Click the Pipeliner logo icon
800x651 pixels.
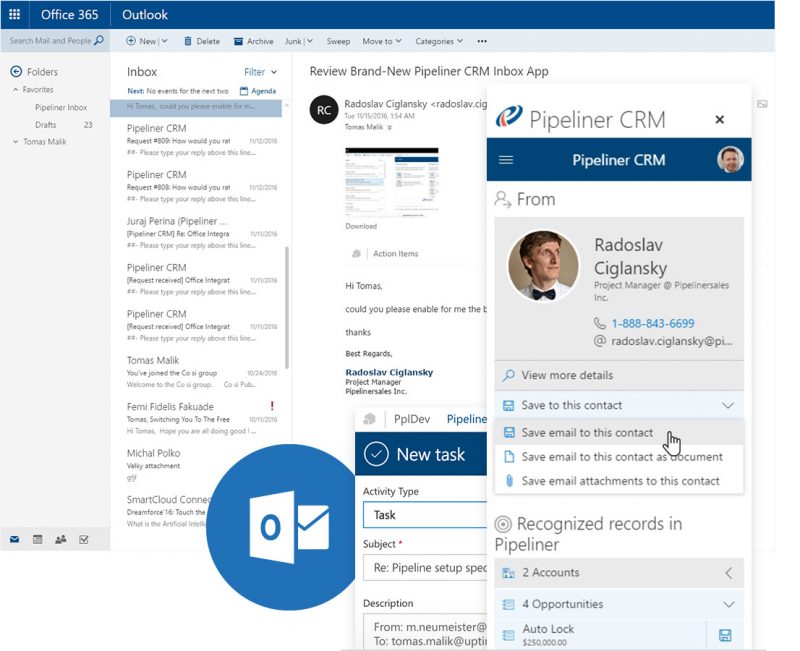pos(509,116)
